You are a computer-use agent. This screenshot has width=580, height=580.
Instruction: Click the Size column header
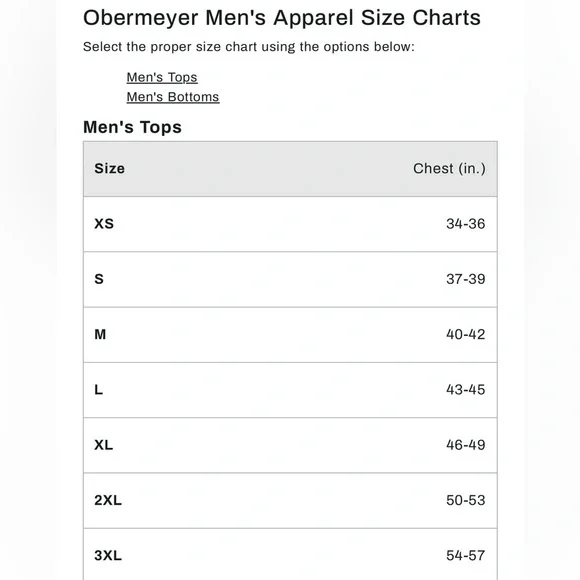(x=109, y=169)
